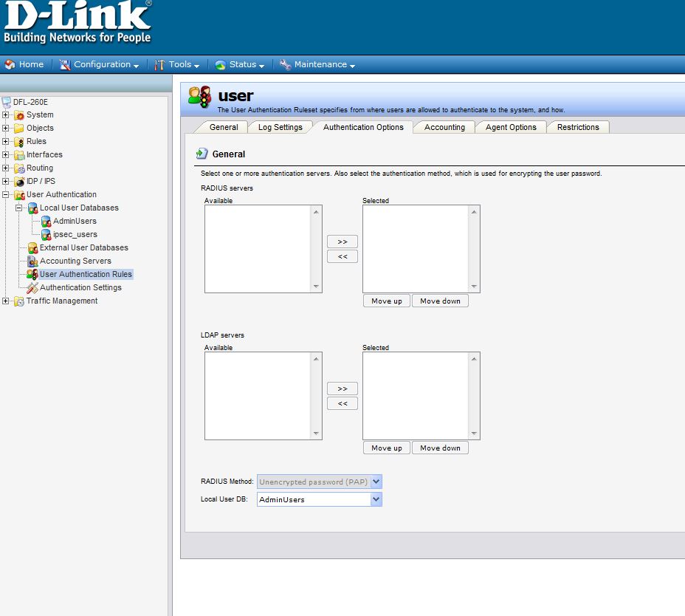Click RADIUS Available list scroll-down arrow

pyautogui.click(x=316, y=287)
